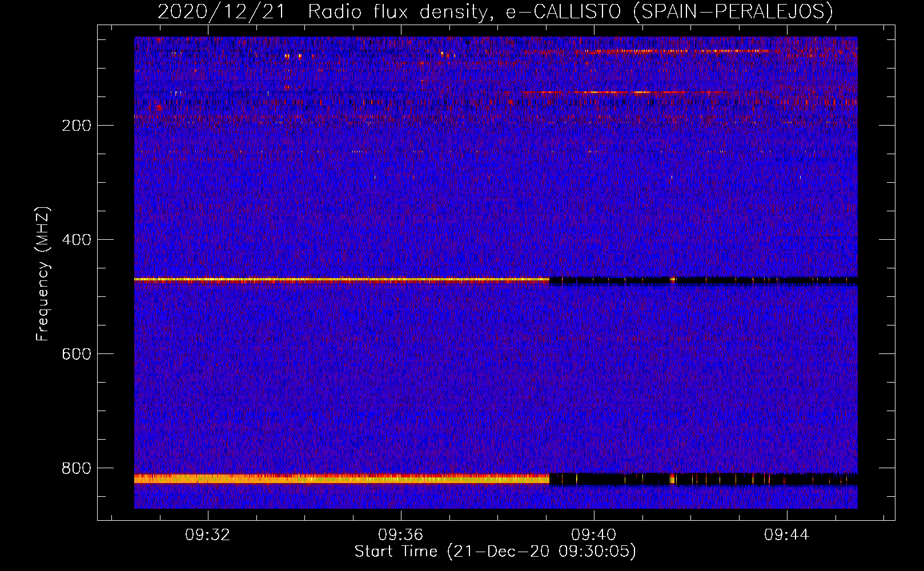Screen dimensions: 924x571
Task: Click the '200' frequency tick label
Action: pyautogui.click(x=76, y=126)
